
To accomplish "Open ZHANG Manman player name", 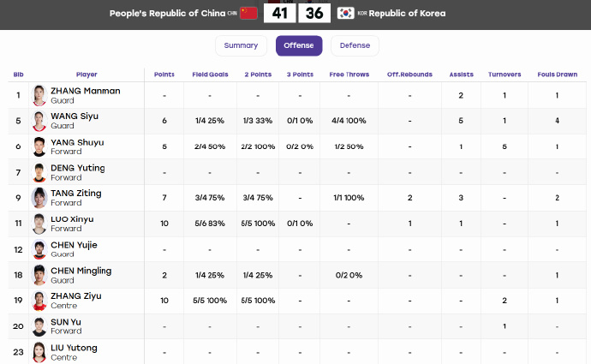I will tap(86, 91).
